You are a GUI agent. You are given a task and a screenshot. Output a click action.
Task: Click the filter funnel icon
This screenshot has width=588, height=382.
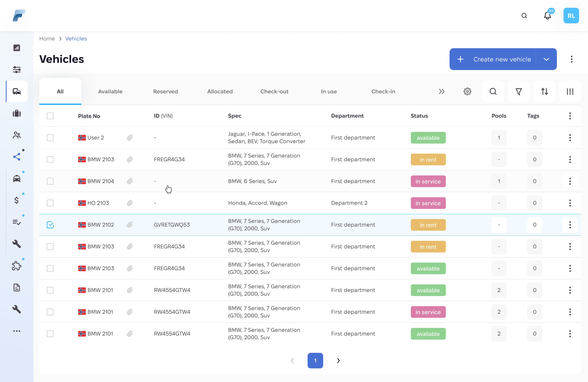pos(519,91)
